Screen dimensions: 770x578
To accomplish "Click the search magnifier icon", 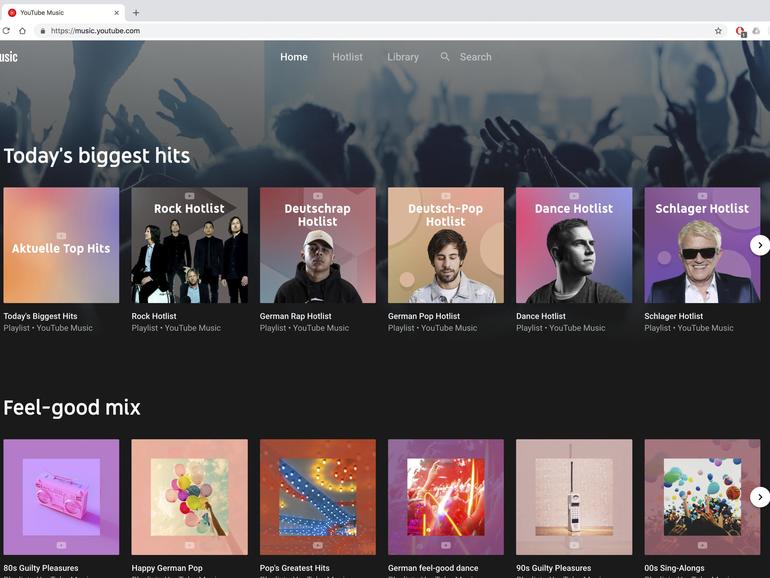I will coord(445,57).
